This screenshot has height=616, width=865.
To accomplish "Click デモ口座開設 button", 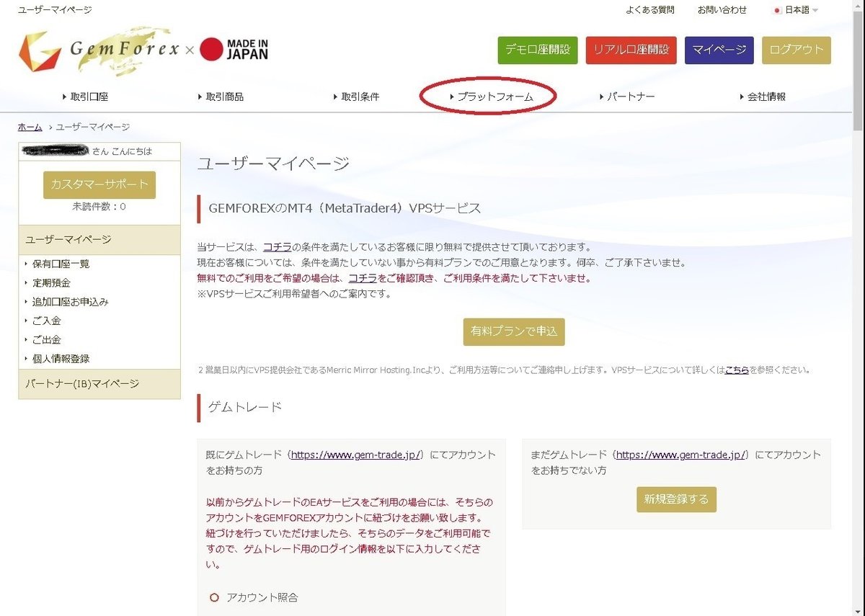I will tap(537, 50).
